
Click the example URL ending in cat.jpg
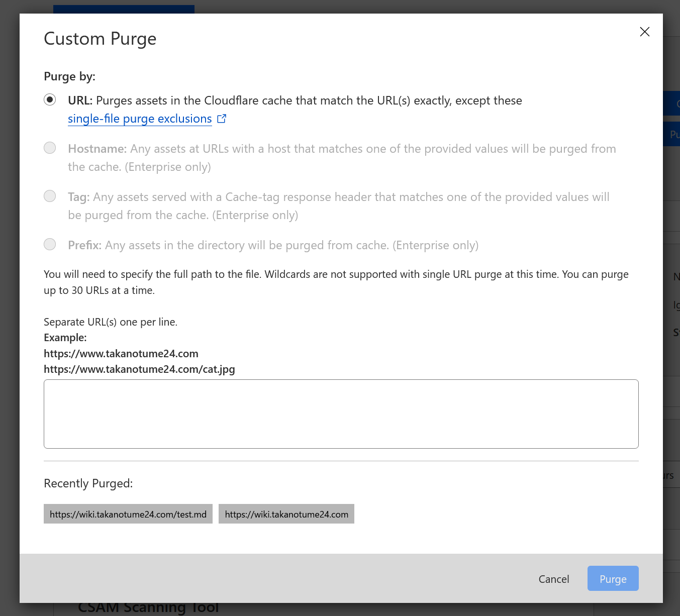139,369
